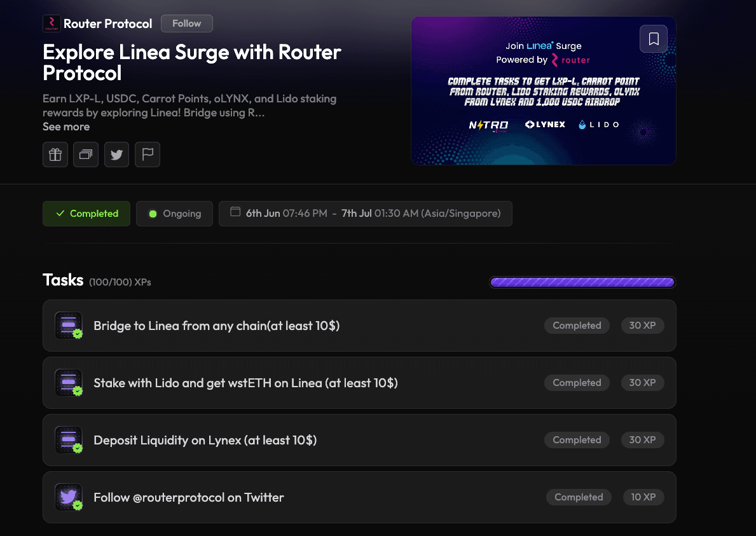Click the Deposit Liquidity task icon
Screen dimensions: 756x536
[x=69, y=440]
